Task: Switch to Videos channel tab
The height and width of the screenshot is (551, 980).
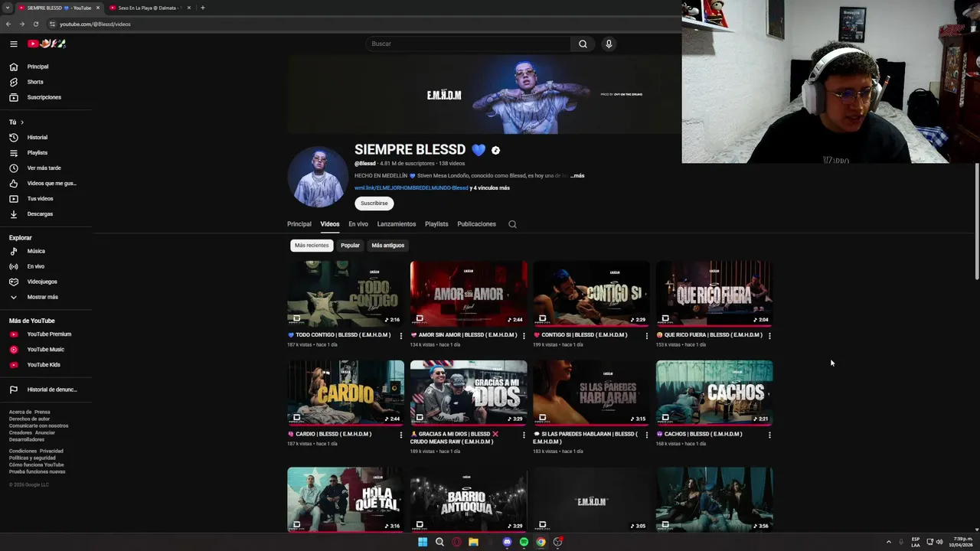Action: click(x=330, y=224)
